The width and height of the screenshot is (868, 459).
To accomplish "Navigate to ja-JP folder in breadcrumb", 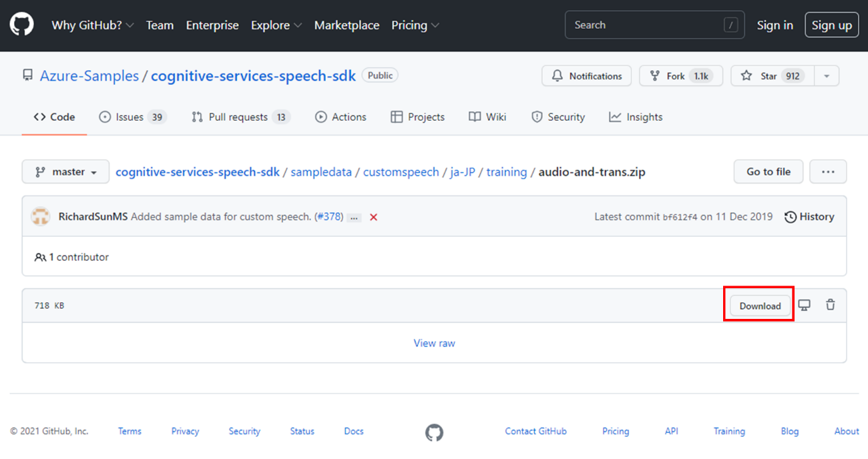I will (x=463, y=172).
